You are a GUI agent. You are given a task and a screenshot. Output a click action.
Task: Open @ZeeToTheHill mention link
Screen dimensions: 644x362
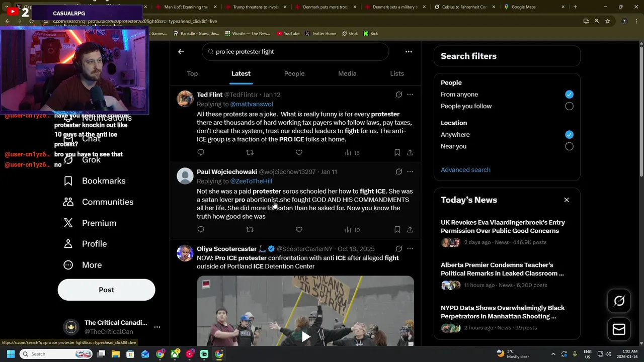(251, 181)
